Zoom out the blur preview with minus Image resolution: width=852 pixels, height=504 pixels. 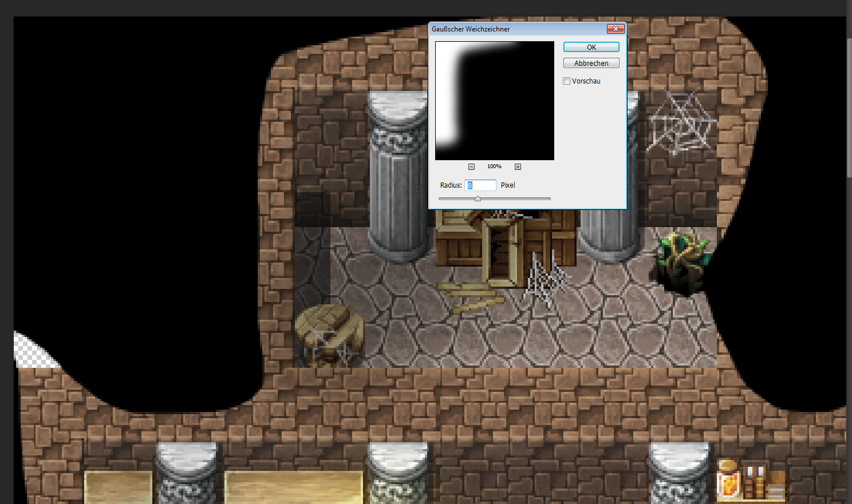point(471,166)
